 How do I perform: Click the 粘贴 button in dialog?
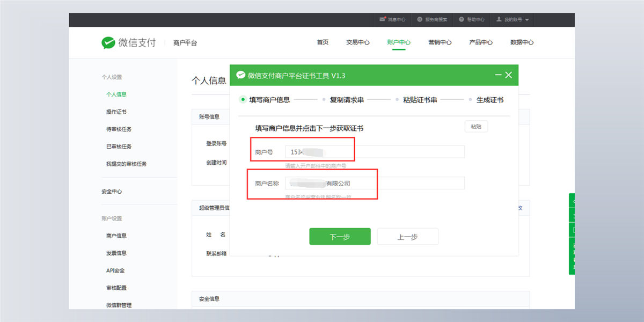coord(476,127)
